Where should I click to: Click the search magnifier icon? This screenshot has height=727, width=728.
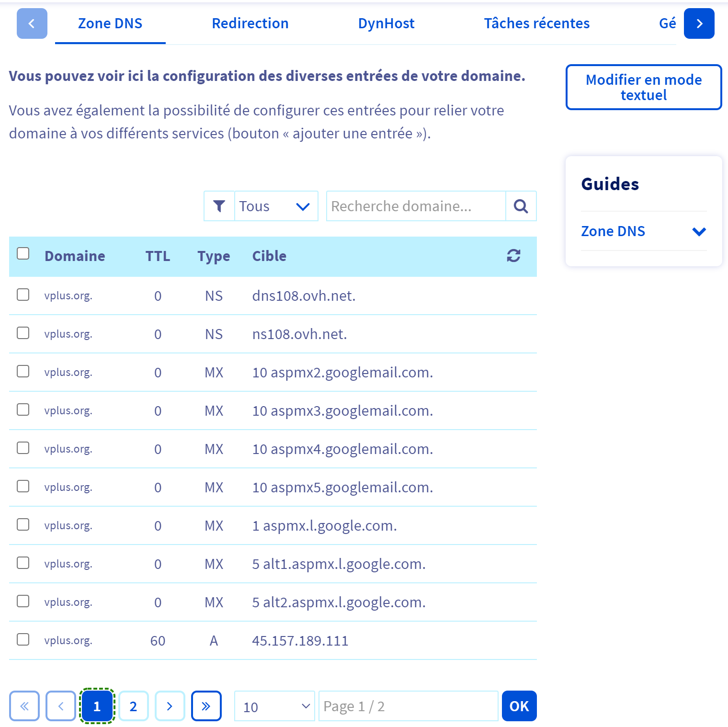521,206
